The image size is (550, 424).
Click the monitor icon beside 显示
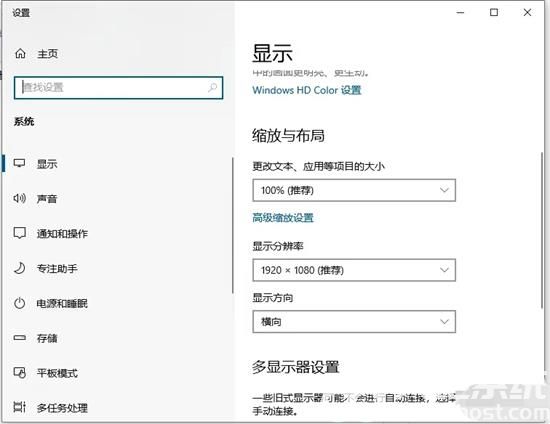[20, 163]
